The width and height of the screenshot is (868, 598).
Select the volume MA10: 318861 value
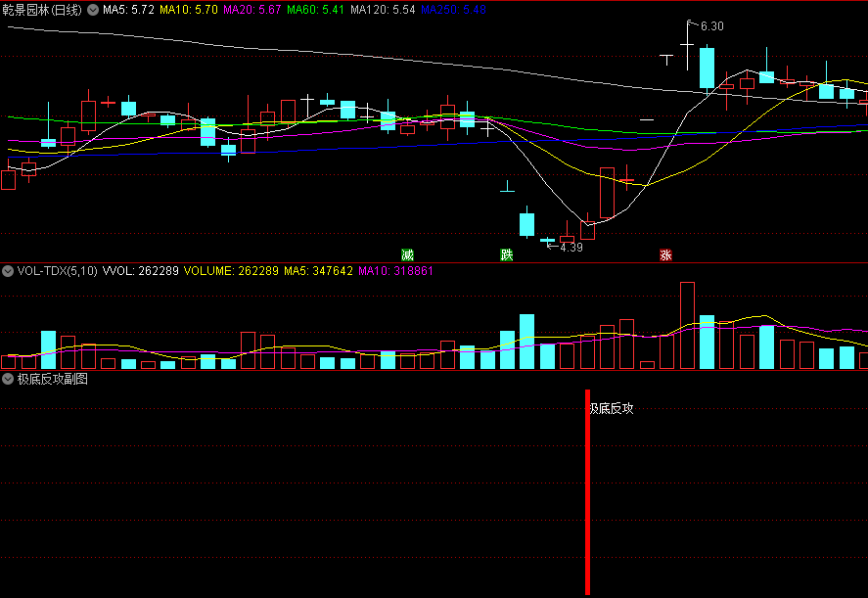[x=395, y=271]
